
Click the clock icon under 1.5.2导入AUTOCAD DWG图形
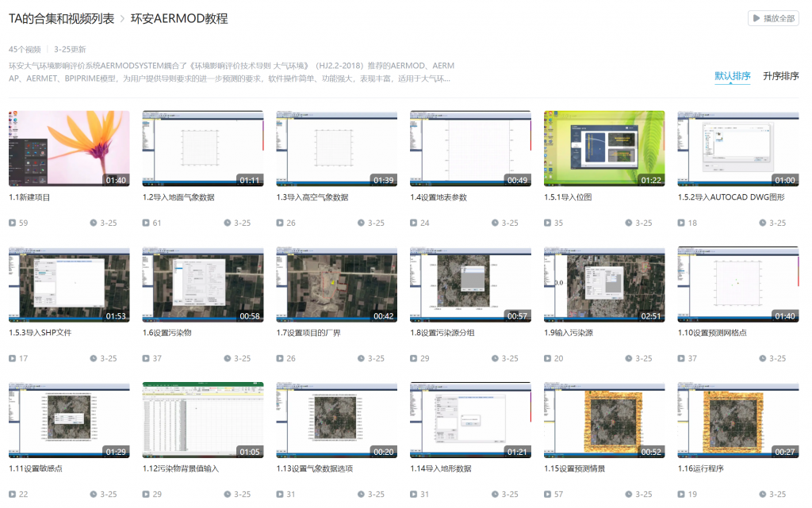click(x=764, y=223)
